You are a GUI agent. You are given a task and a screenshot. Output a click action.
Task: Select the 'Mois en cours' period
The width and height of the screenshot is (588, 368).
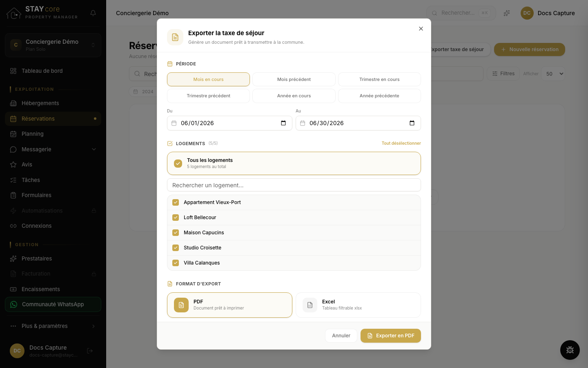pyautogui.click(x=208, y=79)
